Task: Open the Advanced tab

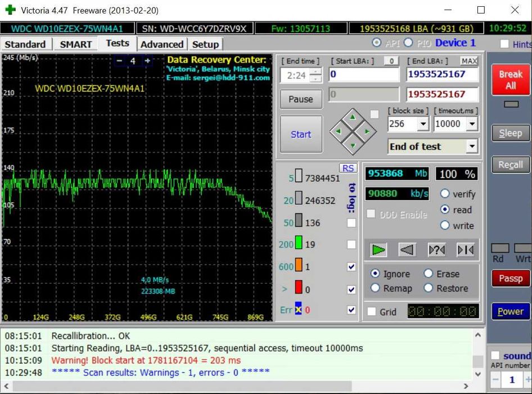Action: [162, 44]
